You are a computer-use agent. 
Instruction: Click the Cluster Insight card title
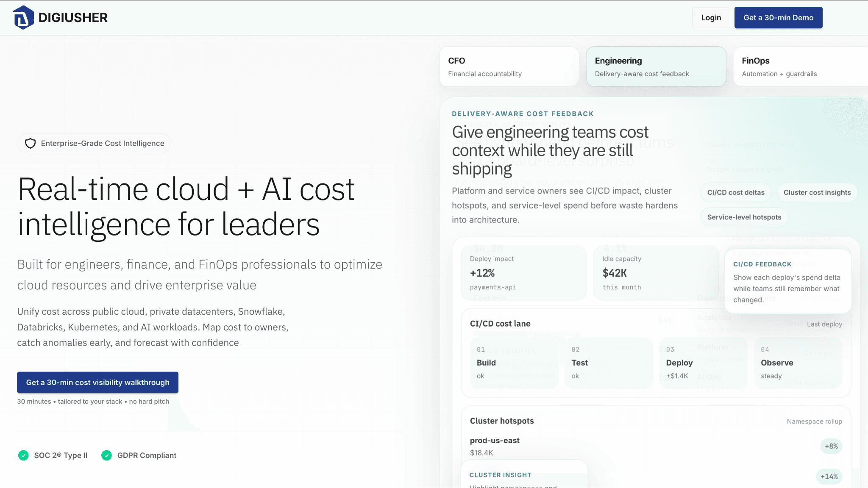[500, 475]
